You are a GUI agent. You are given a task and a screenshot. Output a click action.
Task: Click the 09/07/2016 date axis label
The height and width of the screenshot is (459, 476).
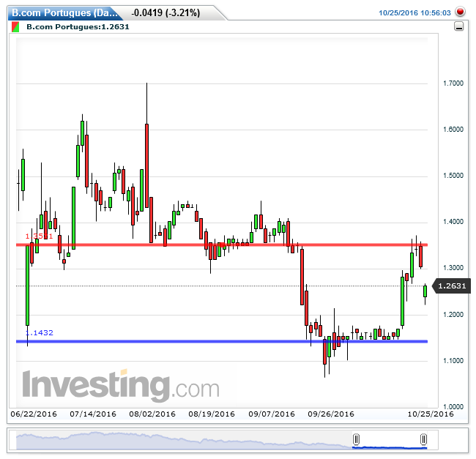click(272, 414)
